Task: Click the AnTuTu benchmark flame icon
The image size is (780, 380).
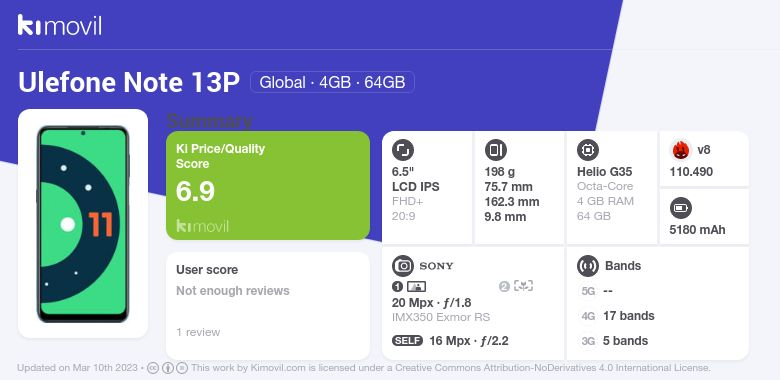Action: [680, 150]
